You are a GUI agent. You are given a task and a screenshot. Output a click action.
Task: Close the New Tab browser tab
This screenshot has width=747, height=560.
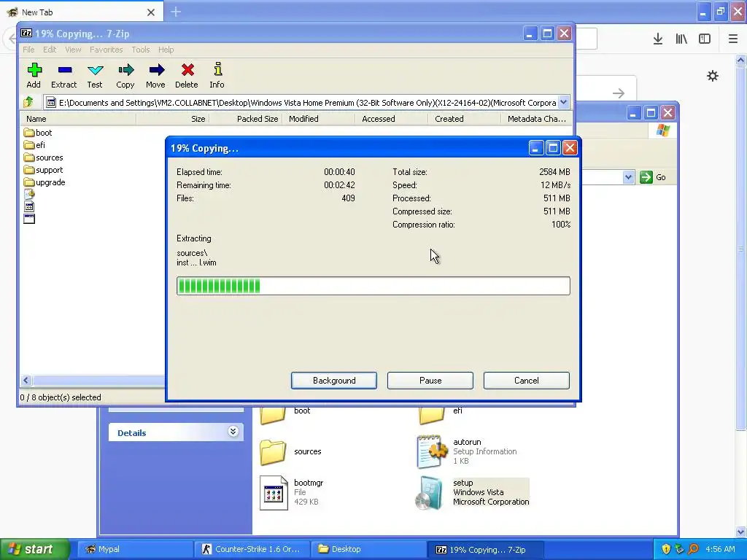pyautogui.click(x=150, y=12)
